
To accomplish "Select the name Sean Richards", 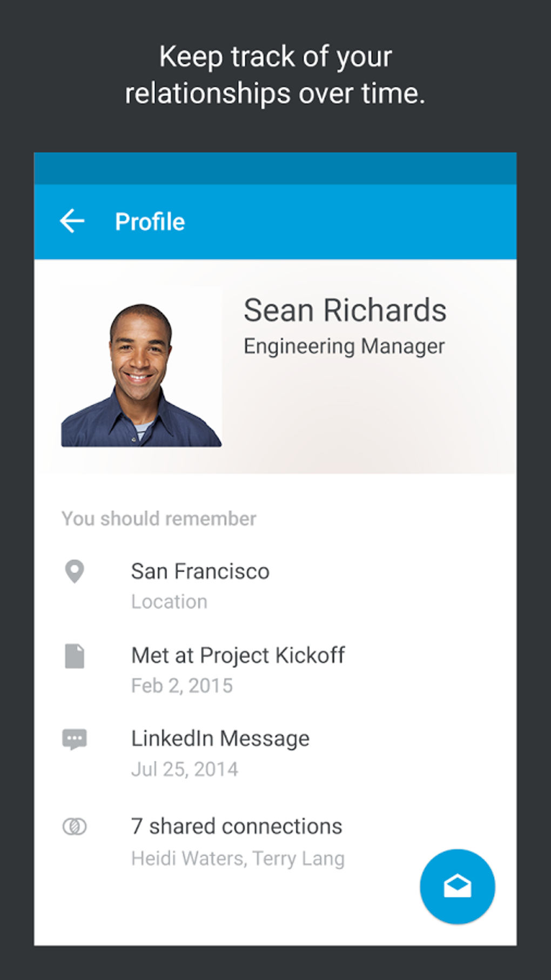I will point(345,311).
